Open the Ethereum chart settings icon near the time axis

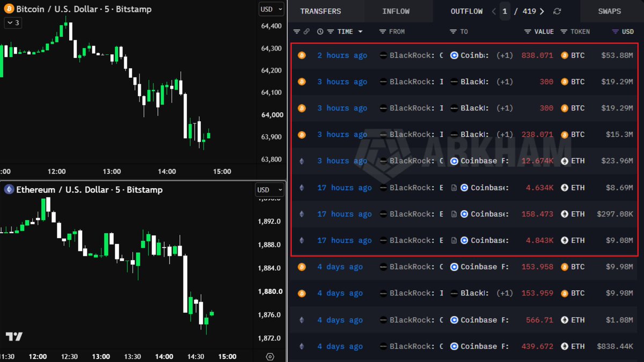270,357
